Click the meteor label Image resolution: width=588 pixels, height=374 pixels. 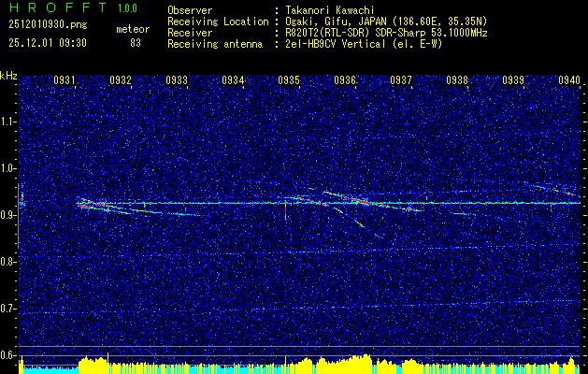[133, 29]
